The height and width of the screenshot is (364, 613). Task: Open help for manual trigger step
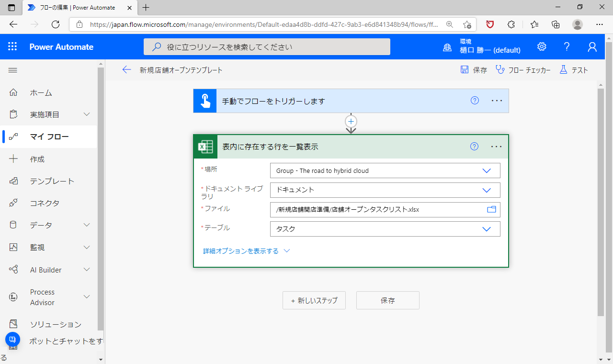pyautogui.click(x=475, y=101)
